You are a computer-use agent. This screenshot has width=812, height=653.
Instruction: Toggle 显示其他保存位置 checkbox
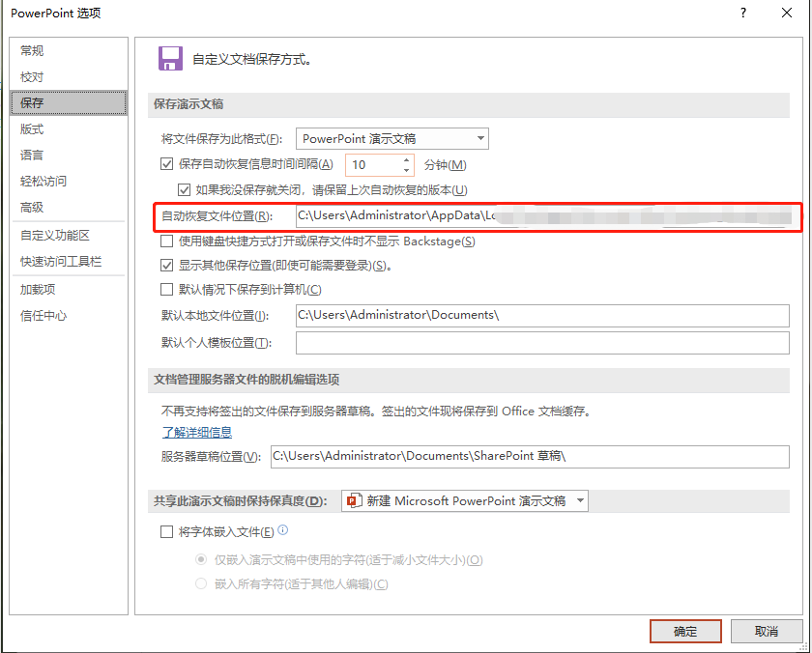[x=166, y=266]
